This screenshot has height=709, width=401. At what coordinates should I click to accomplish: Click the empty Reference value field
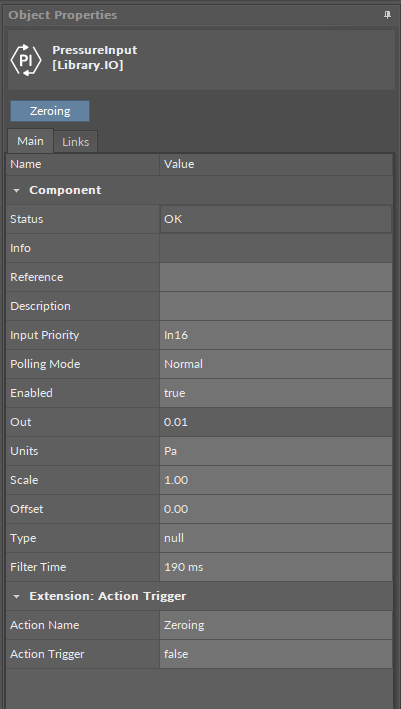pos(276,277)
